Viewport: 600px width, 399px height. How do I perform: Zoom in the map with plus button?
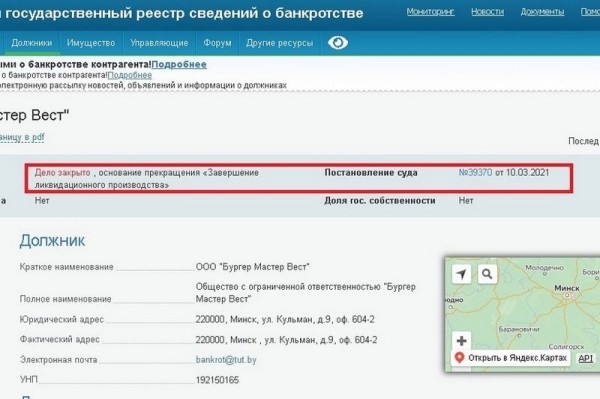coord(461,340)
